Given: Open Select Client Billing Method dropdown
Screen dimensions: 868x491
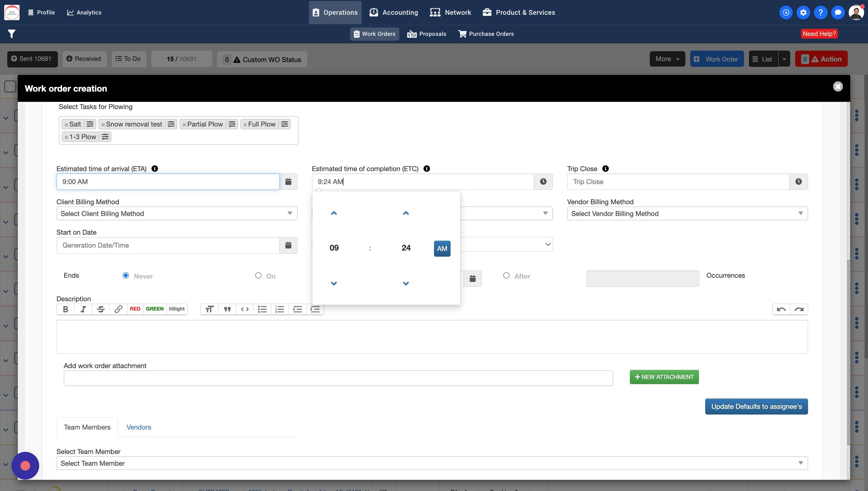Looking at the screenshot, I should [176, 214].
